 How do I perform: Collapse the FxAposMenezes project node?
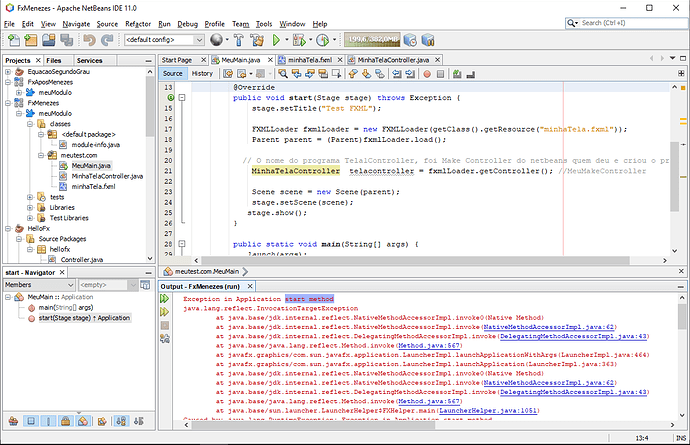click(8, 82)
